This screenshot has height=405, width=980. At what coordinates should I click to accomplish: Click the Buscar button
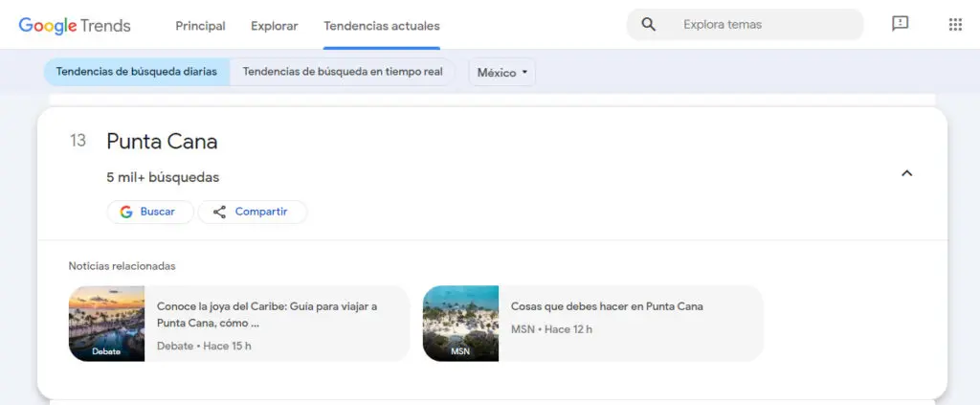point(150,212)
